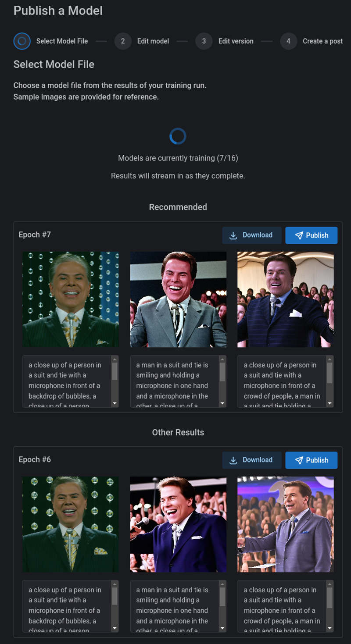Click step 1 circle for Select Model File
Screen dimensions: 351x644
click(x=22, y=41)
